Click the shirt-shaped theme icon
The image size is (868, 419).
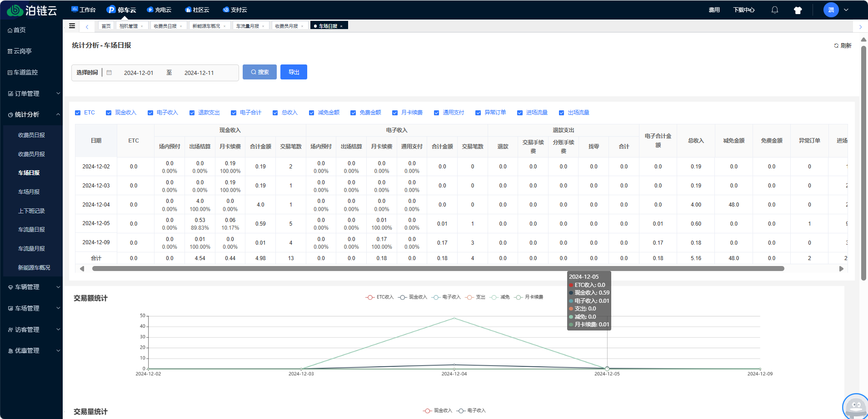(798, 10)
